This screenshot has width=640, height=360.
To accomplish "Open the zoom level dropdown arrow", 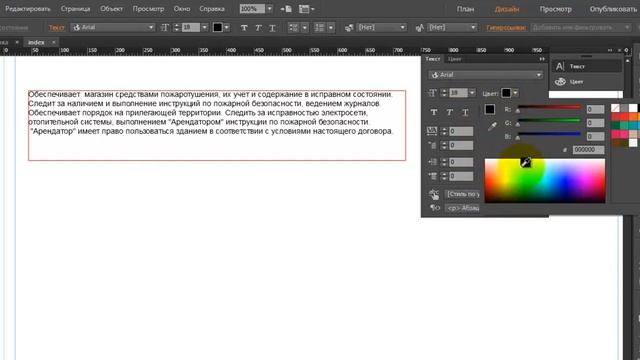I will pyautogui.click(x=269, y=9).
